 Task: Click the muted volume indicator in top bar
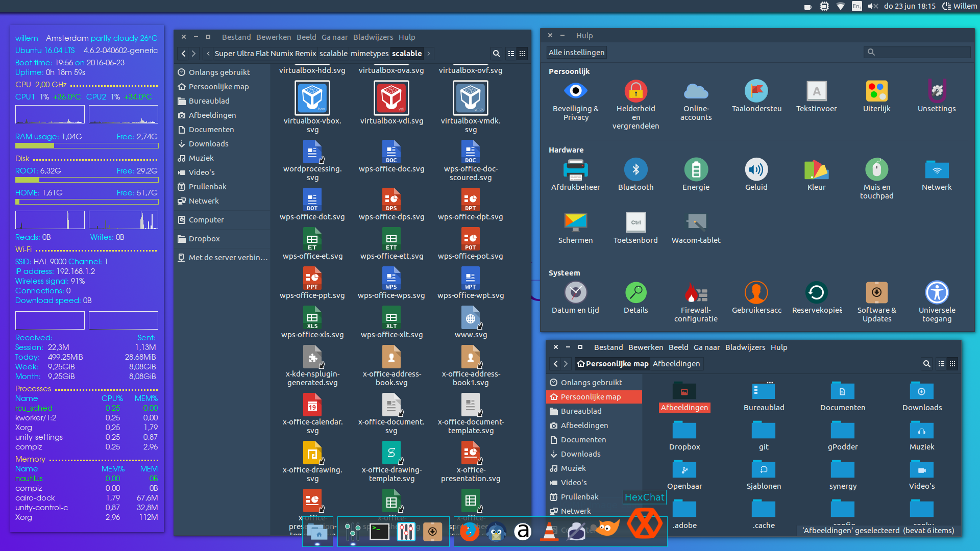coord(873,6)
